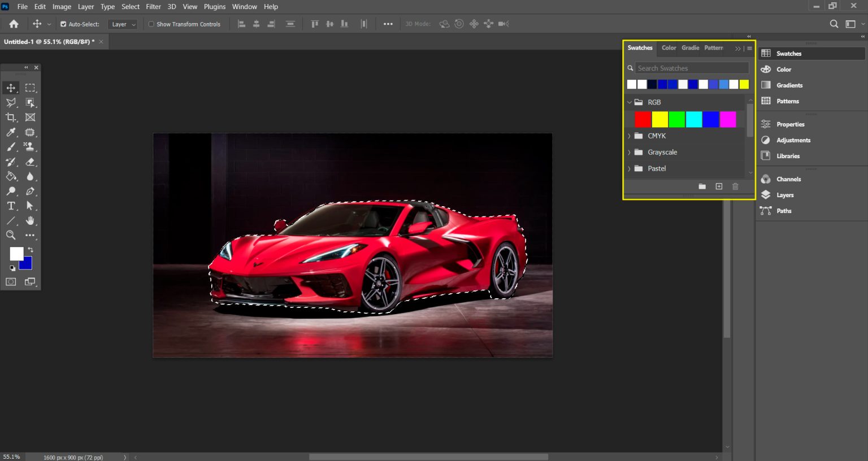The height and width of the screenshot is (461, 868).
Task: Collapse the RGB swatch folder
Action: (x=629, y=102)
